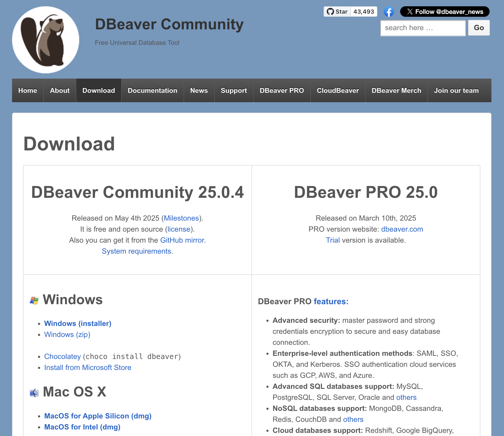Click the DBeaver PRO 25.0 heading

(366, 192)
